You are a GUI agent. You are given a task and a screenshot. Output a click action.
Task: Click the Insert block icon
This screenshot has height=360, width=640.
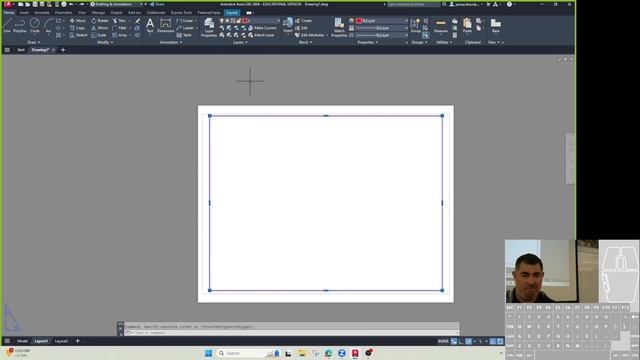coord(288,25)
